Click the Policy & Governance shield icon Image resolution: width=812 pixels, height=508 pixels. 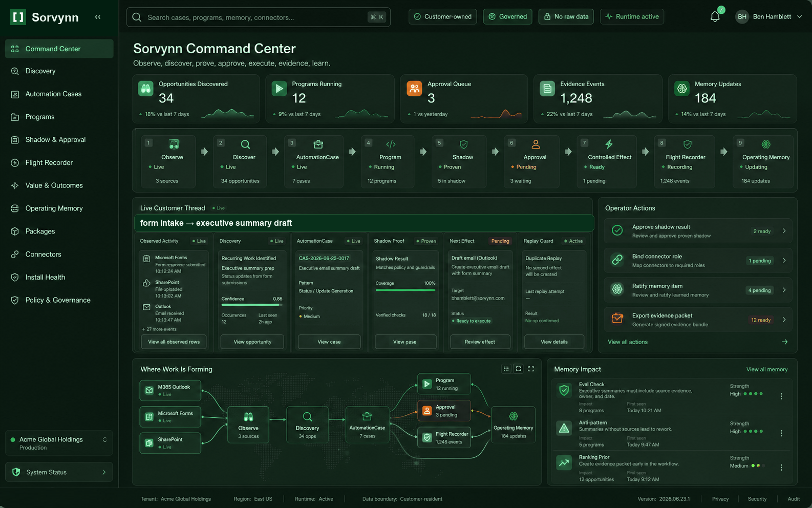pyautogui.click(x=15, y=300)
